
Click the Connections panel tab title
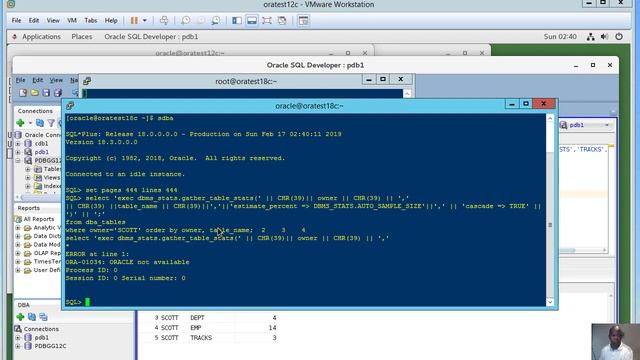[35, 111]
